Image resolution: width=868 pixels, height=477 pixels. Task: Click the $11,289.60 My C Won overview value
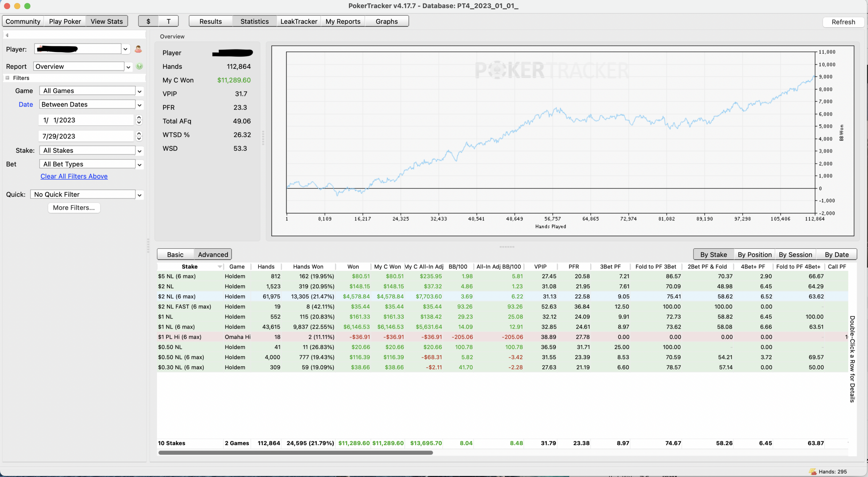pyautogui.click(x=234, y=80)
